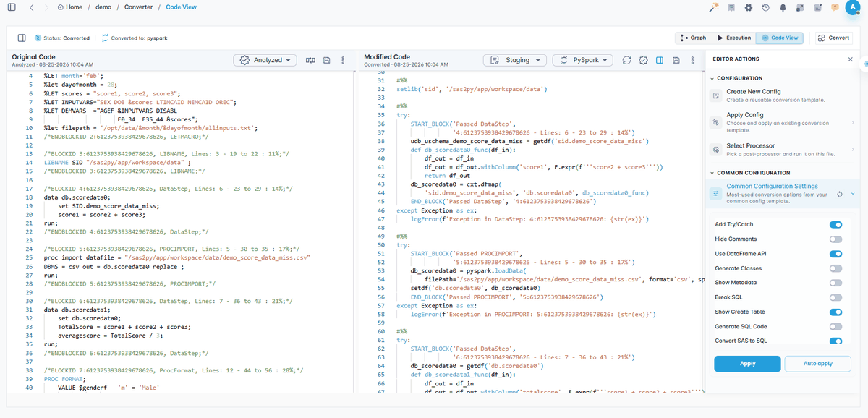Go forward with the right arrow
Image resolution: width=868 pixels, height=418 pixels.
click(x=46, y=7)
